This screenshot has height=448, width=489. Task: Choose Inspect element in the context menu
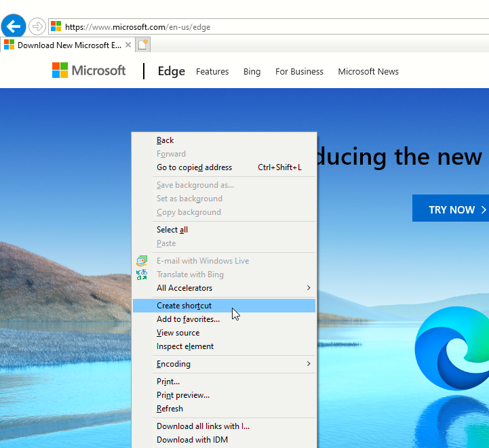pos(224,346)
